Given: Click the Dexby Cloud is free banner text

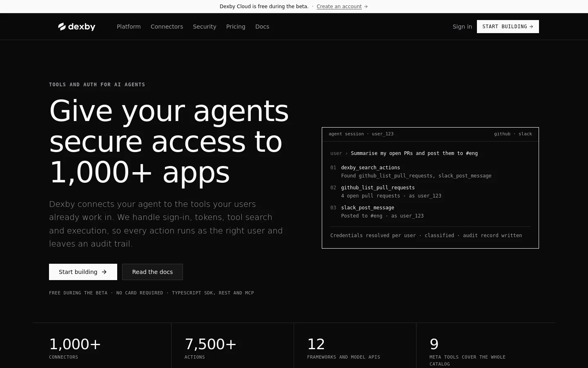Looking at the screenshot, I should click(264, 7).
